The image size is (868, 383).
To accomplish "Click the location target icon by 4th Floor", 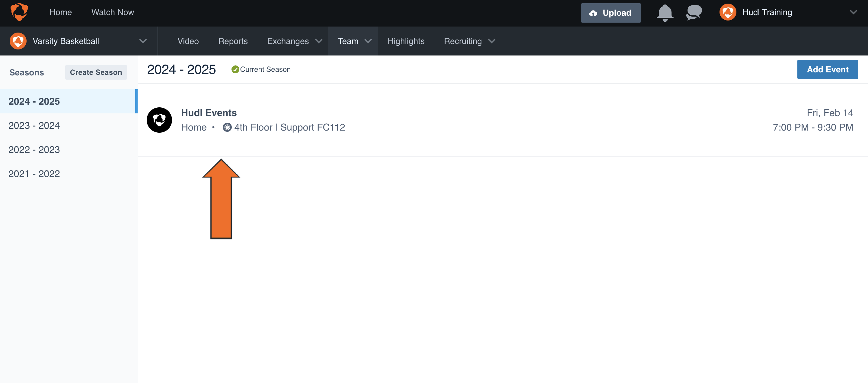I will pos(227,128).
